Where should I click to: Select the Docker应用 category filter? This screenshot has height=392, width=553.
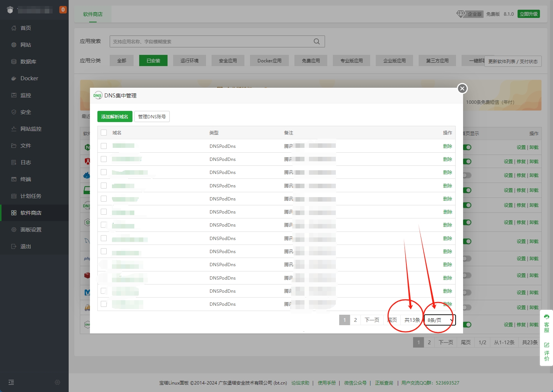click(x=269, y=60)
